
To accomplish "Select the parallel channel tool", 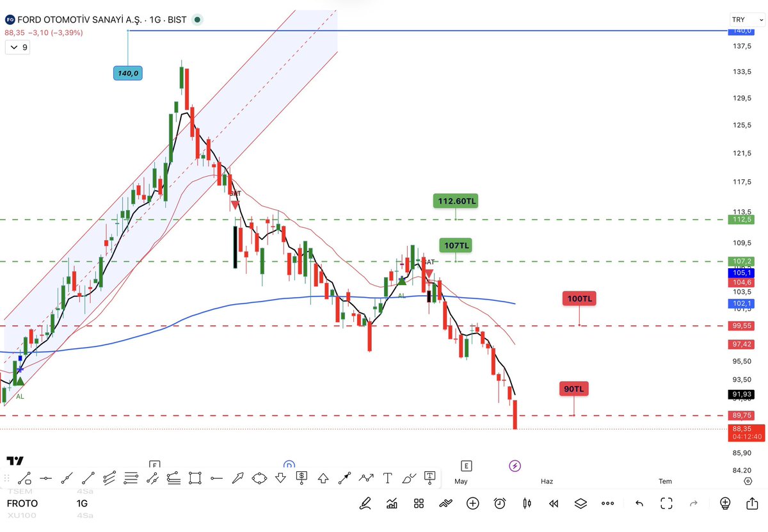I will click(109, 478).
